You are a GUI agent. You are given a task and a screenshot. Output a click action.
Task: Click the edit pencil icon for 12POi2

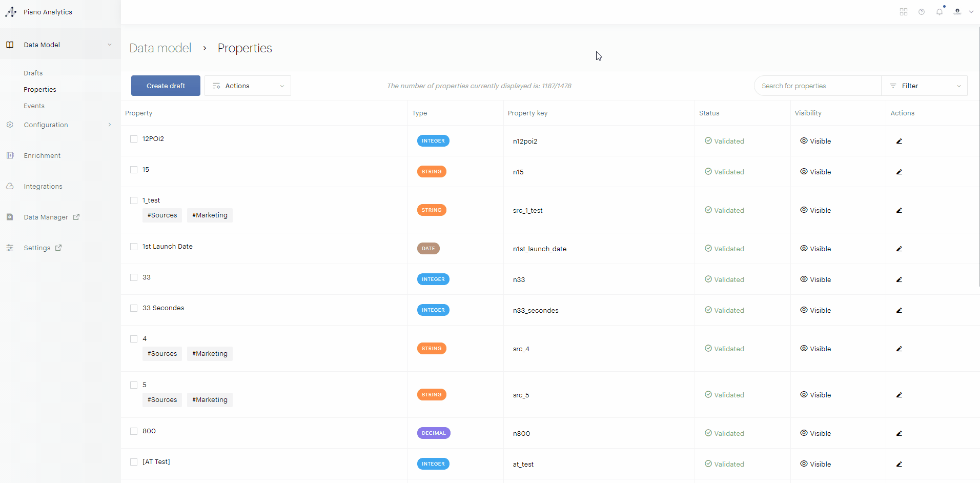[899, 141]
